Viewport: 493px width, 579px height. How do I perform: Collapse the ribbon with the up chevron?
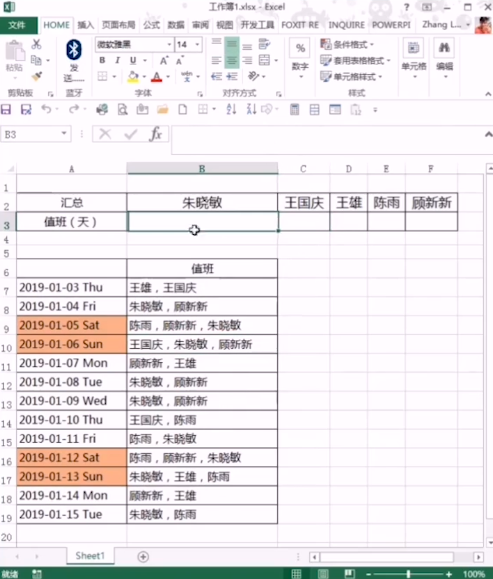tap(488, 94)
